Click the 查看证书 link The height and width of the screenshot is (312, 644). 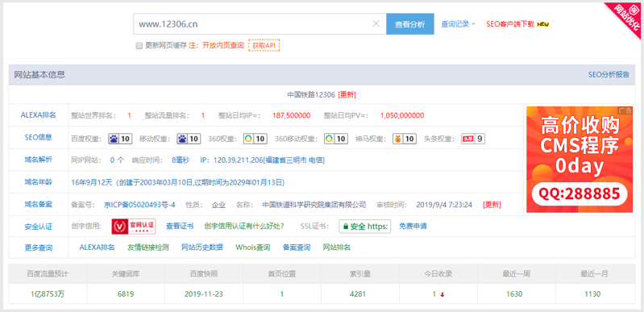click(x=180, y=226)
